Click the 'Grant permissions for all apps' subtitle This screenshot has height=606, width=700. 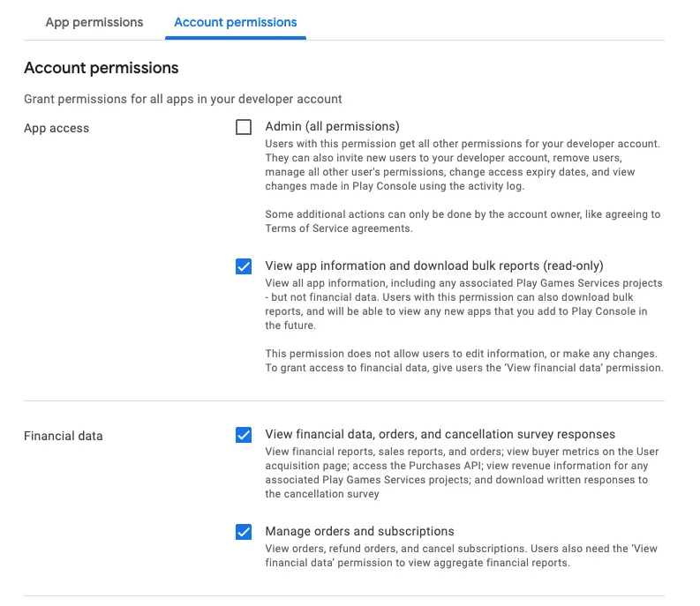[x=183, y=99]
